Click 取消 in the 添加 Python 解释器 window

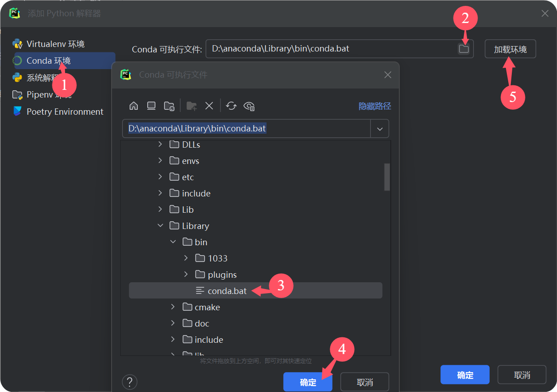[522, 375]
